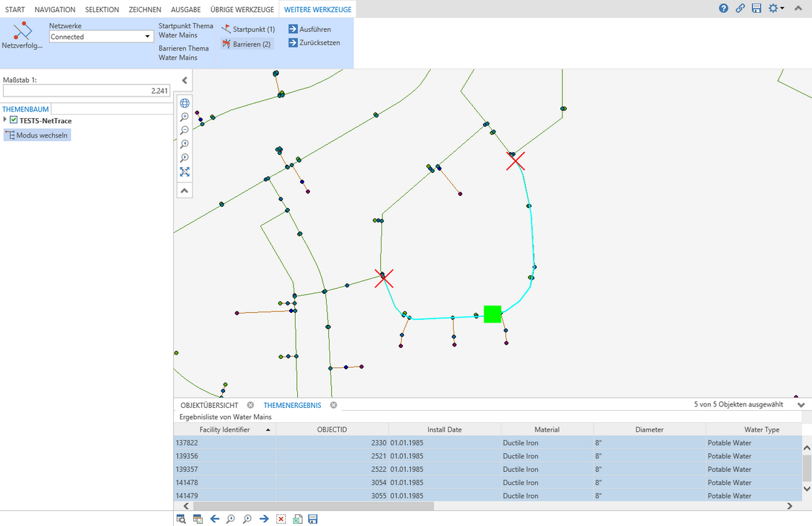Click the Maßstab scale input field
812x526 pixels.
86,91
